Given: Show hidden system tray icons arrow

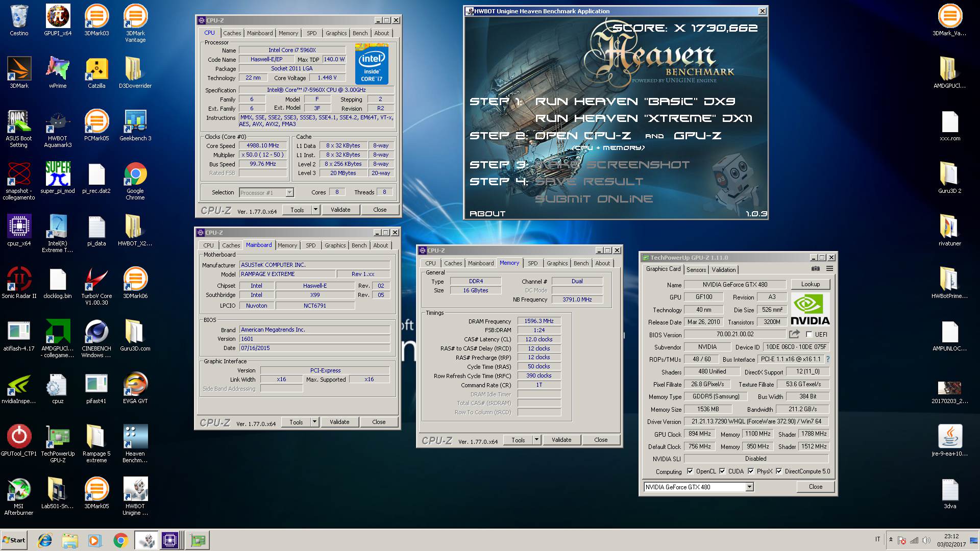Looking at the screenshot, I should (891, 540).
